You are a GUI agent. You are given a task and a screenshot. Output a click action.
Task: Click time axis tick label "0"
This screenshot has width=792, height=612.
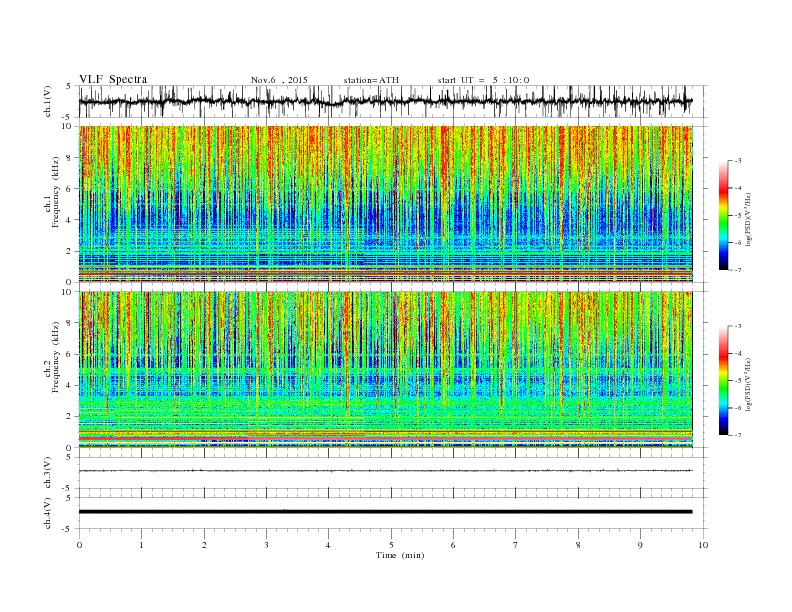79,545
